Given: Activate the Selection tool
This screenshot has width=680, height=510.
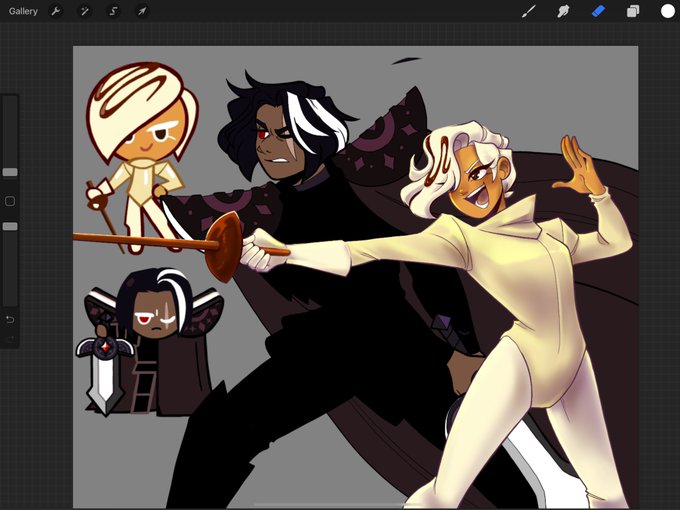Looking at the screenshot, I should coord(113,11).
